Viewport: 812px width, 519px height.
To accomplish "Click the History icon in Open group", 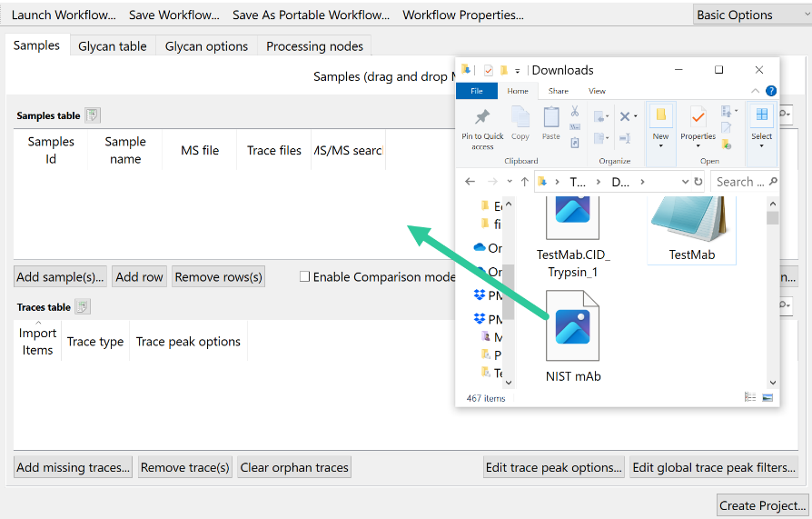I will pos(726,144).
